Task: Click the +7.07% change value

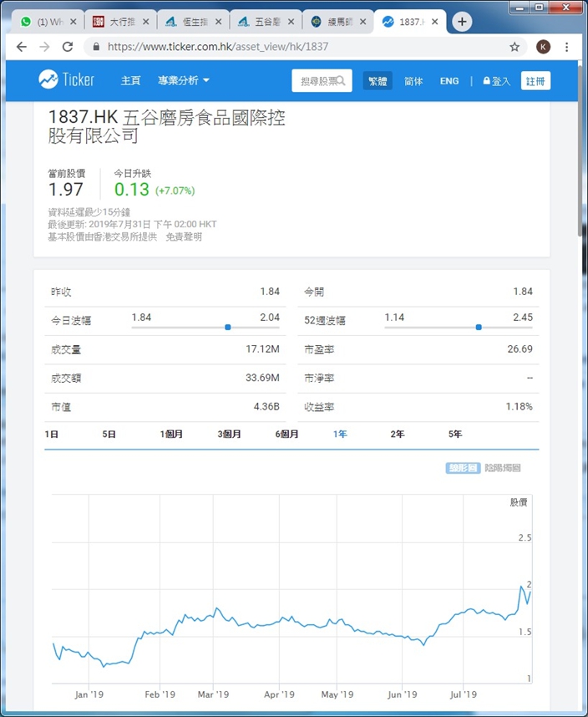Action: click(175, 191)
